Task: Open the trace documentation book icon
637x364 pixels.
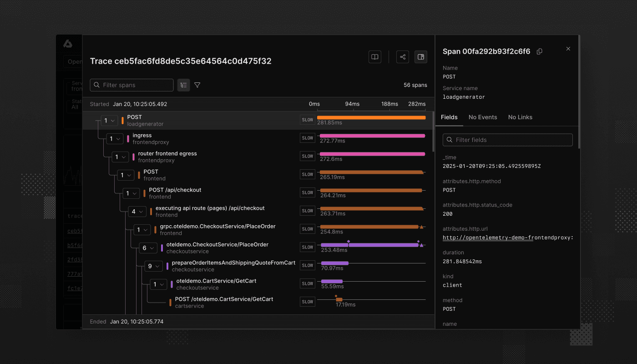Action: click(x=374, y=57)
